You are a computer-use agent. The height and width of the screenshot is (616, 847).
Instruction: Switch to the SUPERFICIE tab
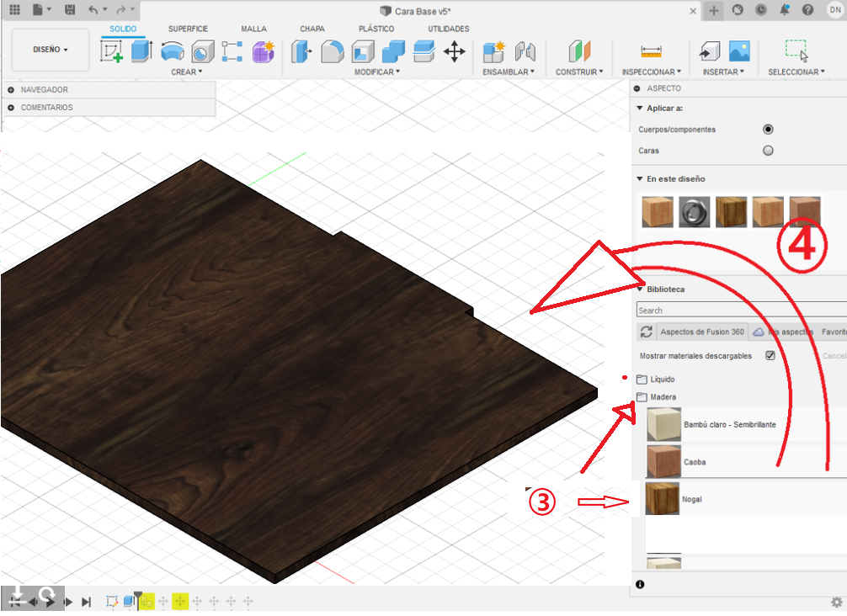[188, 29]
